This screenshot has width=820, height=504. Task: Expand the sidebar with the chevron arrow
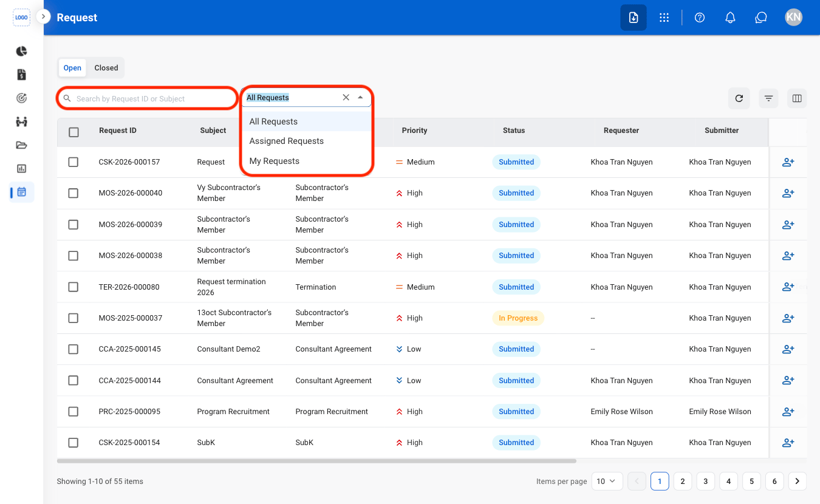point(43,16)
